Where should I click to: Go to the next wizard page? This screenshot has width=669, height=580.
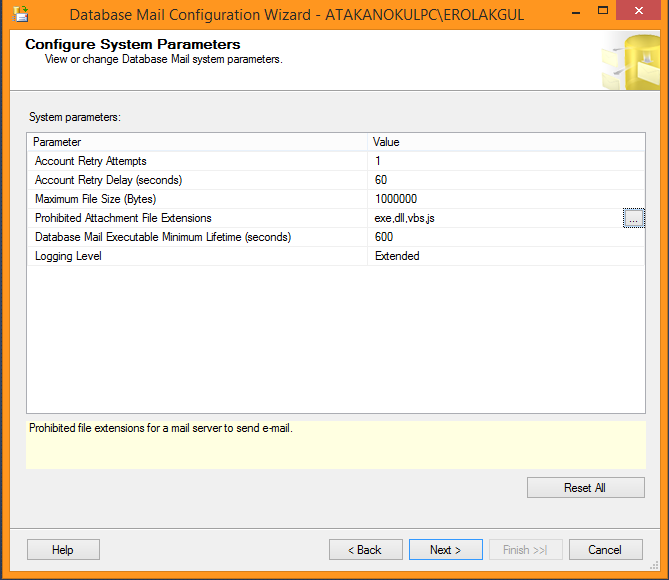tap(445, 549)
